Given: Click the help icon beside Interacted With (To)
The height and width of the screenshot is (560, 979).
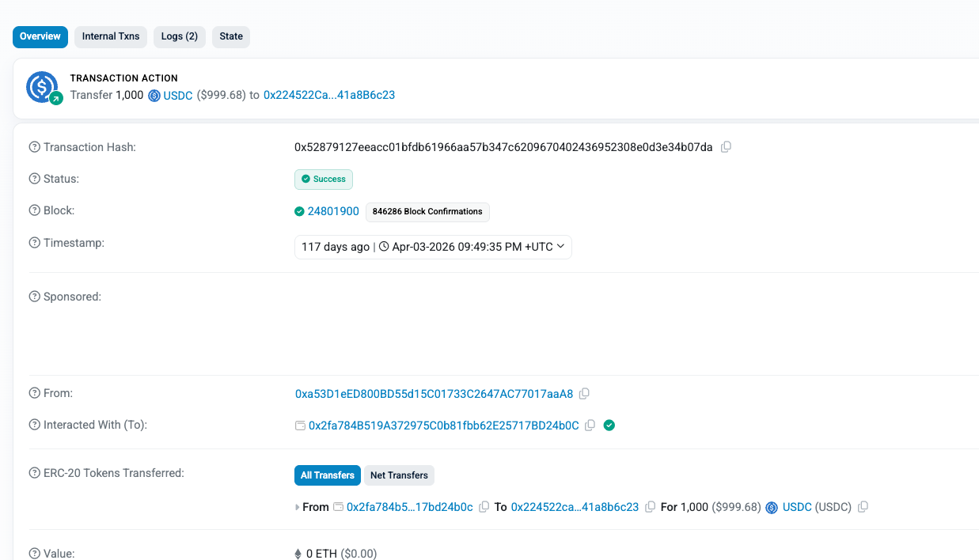Looking at the screenshot, I should tap(35, 425).
